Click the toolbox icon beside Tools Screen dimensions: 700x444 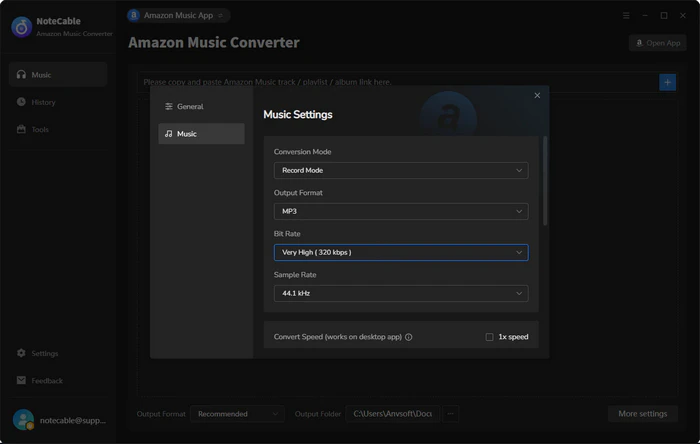pos(21,129)
